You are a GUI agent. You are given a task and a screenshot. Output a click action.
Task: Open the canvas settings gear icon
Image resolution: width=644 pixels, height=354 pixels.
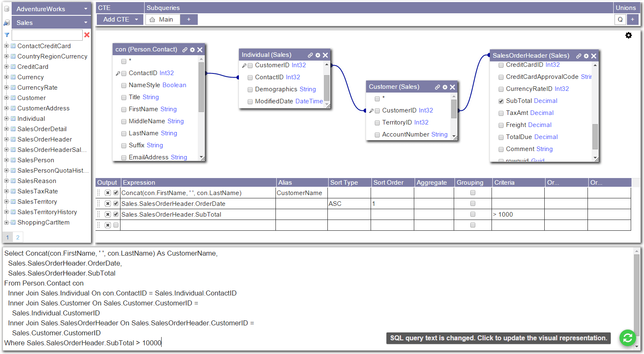[629, 35]
